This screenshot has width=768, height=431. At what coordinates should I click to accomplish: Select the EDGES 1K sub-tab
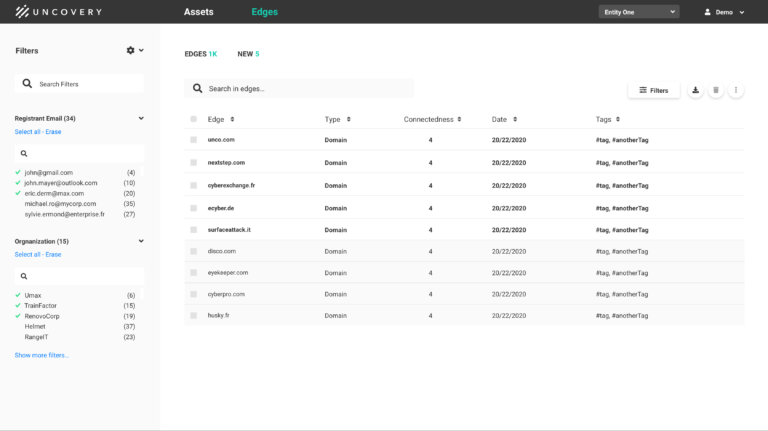click(x=201, y=54)
